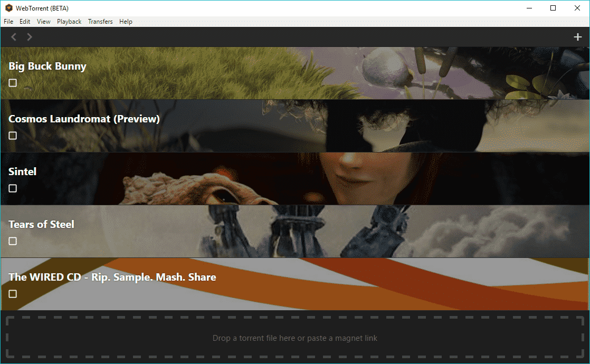This screenshot has width=590, height=364.
Task: Open the Help menu
Action: 126,22
